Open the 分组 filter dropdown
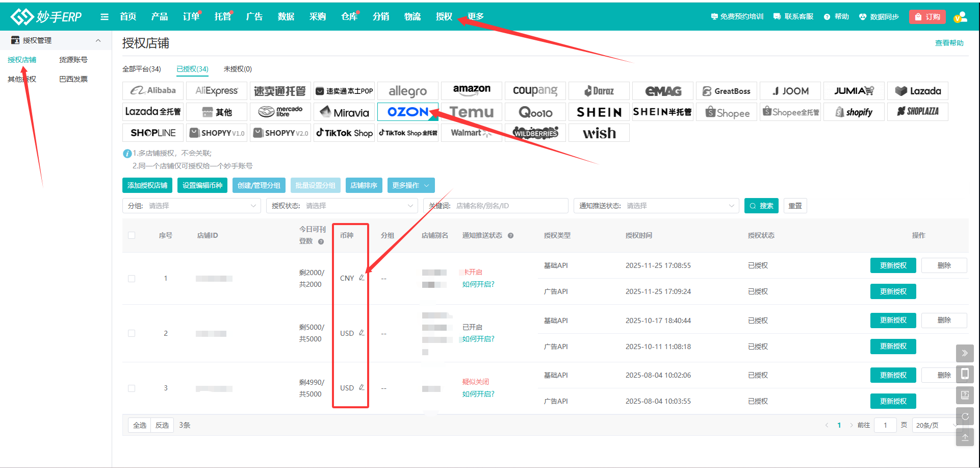This screenshot has width=980, height=468. coord(192,206)
